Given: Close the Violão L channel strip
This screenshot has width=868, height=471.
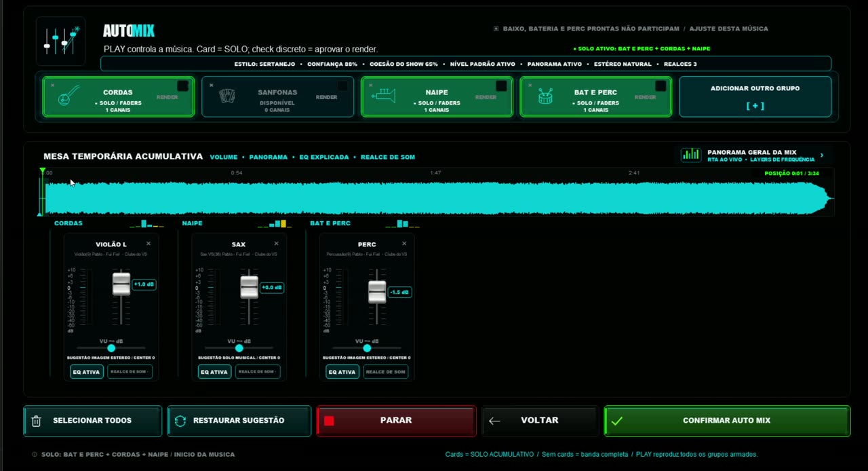Looking at the screenshot, I should [x=149, y=244].
